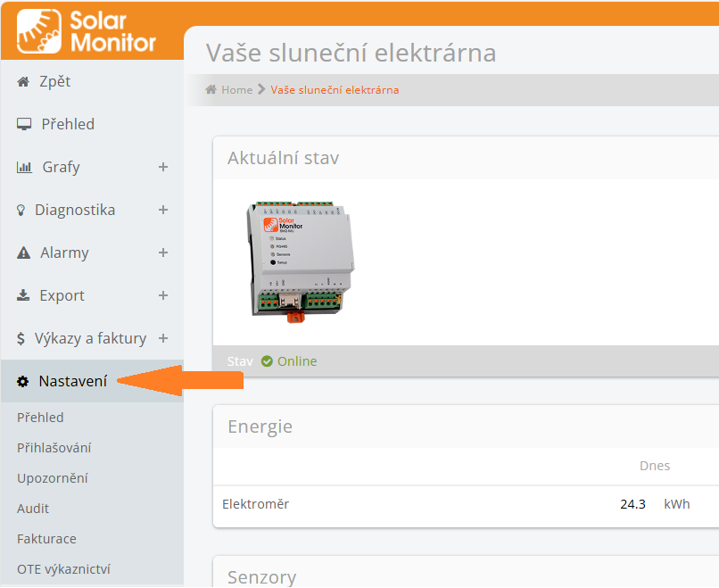Click the download icon for Export
Image resolution: width=719 pixels, height=588 pixels.
24,296
